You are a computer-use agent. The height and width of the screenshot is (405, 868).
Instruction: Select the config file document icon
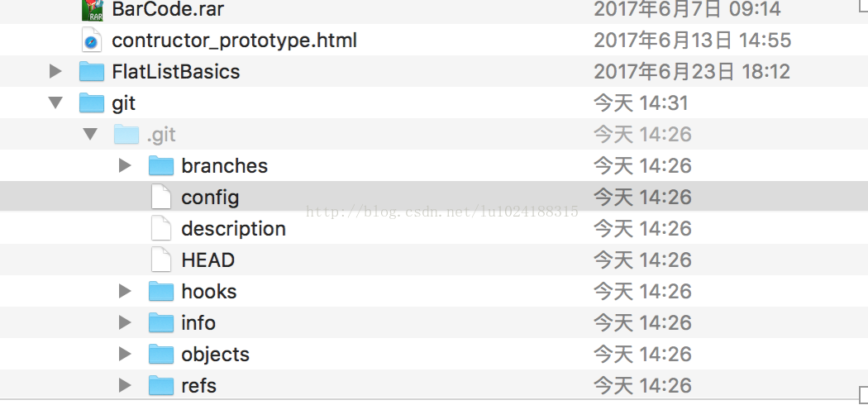point(161,197)
